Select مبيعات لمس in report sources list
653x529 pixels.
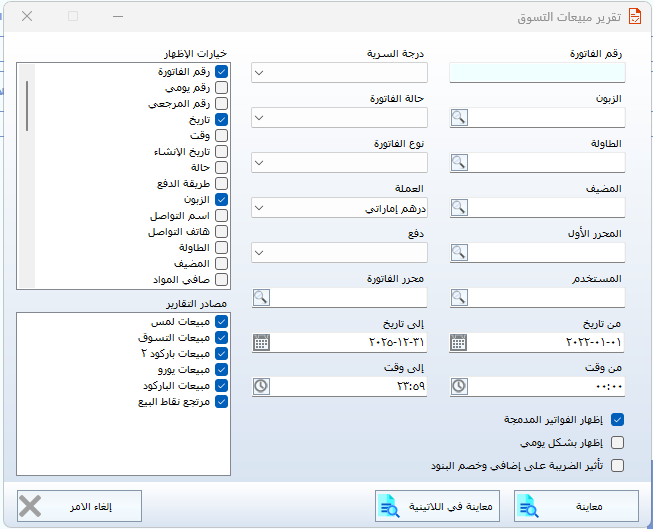[x=222, y=322]
